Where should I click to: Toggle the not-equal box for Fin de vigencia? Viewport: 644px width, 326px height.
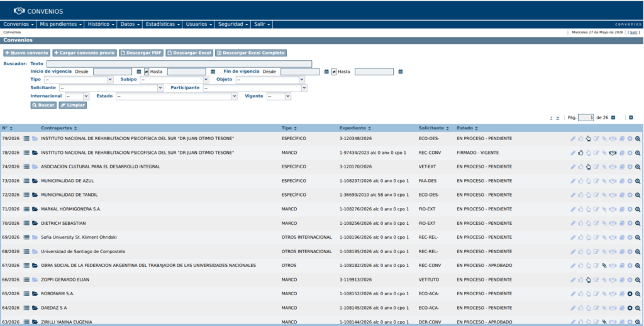(x=334, y=72)
